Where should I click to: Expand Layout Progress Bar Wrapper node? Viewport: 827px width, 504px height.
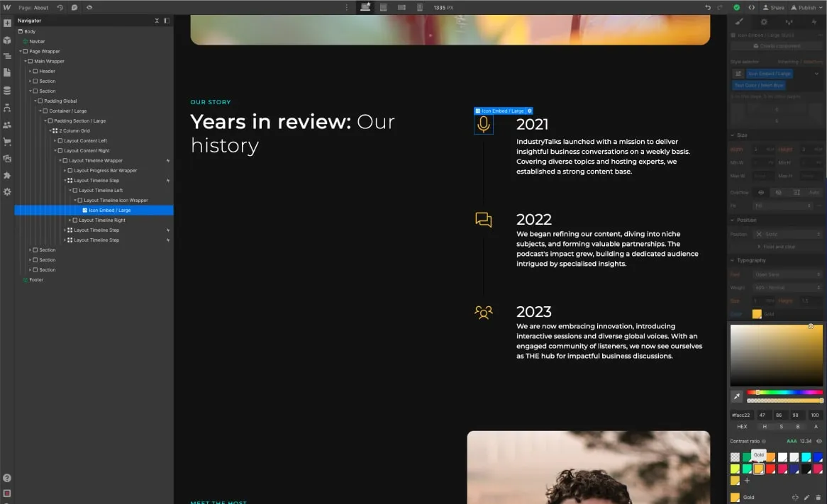65,170
